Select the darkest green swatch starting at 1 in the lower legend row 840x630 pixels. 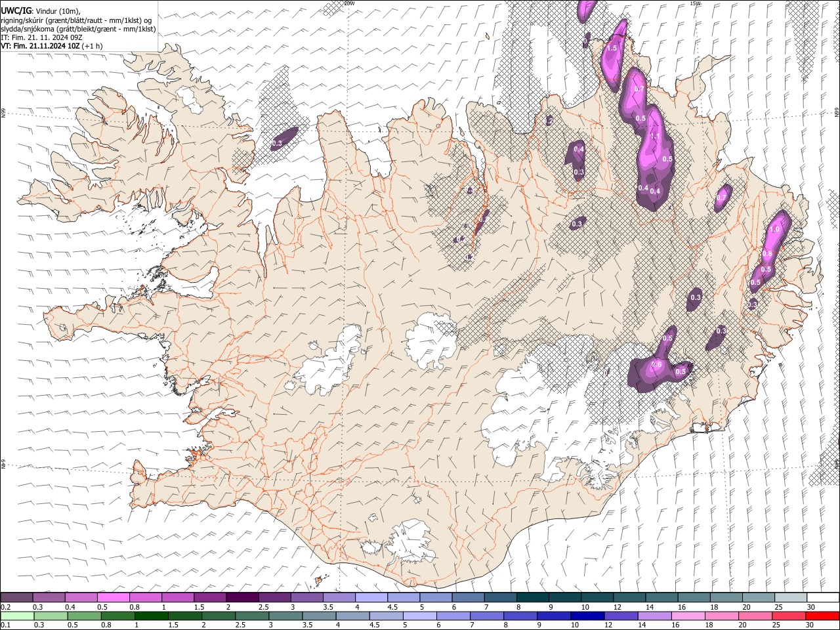151,616
